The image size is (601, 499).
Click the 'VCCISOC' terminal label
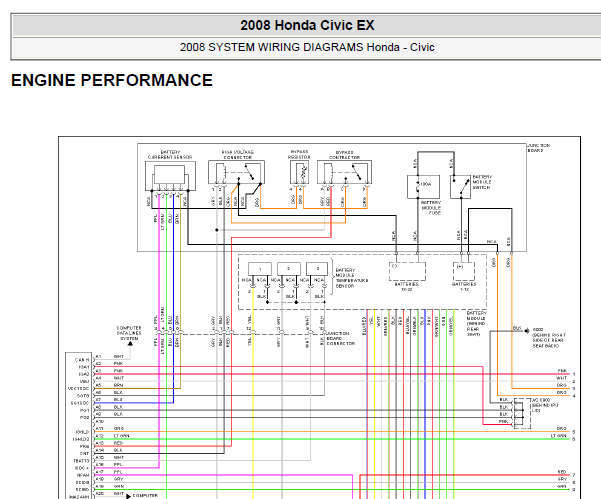79,389
